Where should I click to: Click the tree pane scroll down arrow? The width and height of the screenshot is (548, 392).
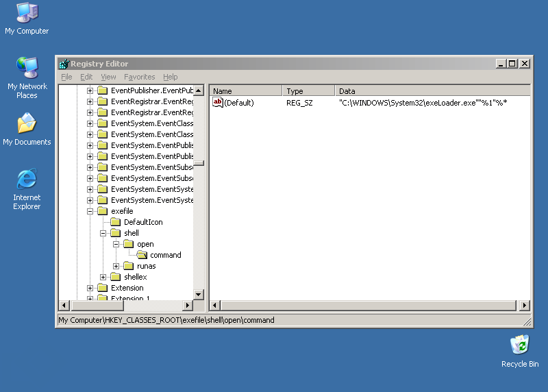tap(199, 295)
